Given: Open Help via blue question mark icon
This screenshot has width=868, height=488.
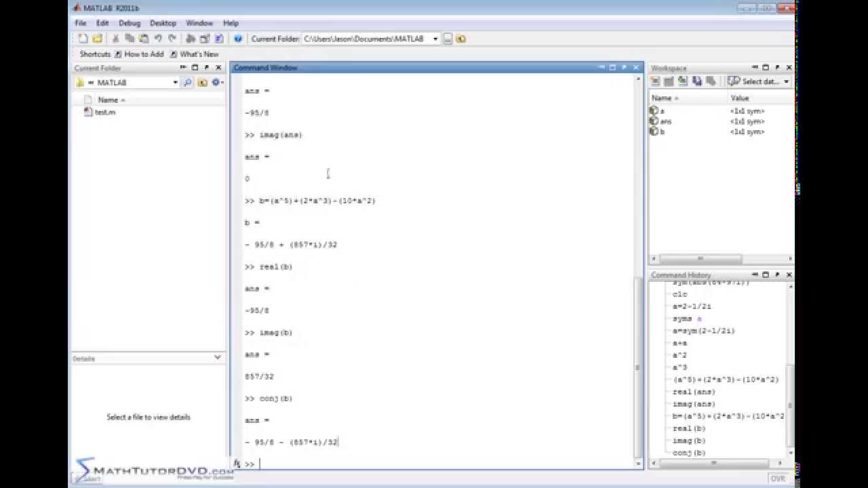Looking at the screenshot, I should (238, 39).
